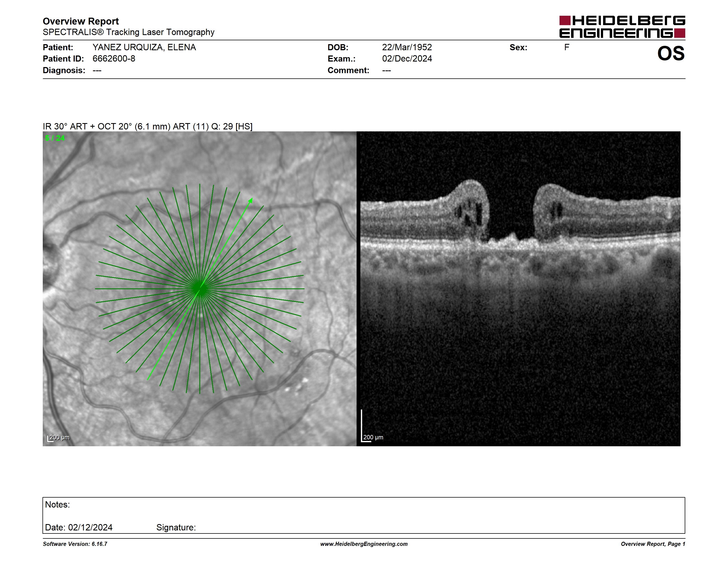Screen dimensions: 728x563
Task: Click the green 5 / 24 scan counter
Action: pyautogui.click(x=55, y=138)
